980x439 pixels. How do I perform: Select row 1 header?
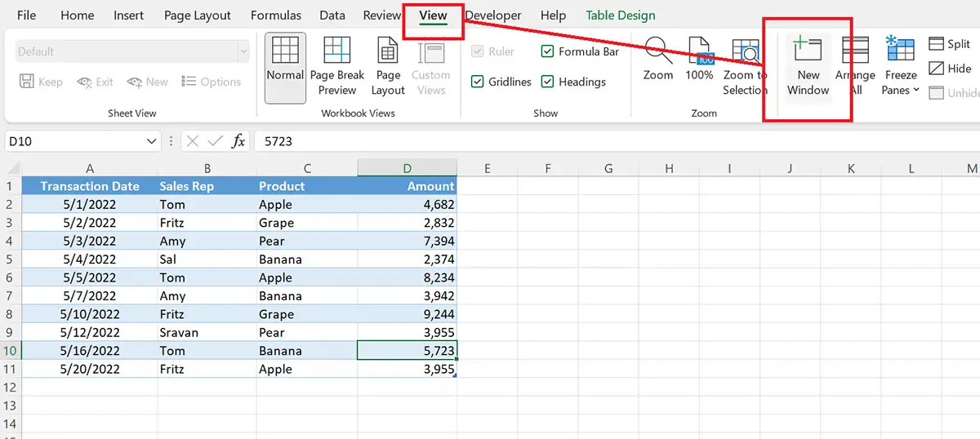(10, 186)
